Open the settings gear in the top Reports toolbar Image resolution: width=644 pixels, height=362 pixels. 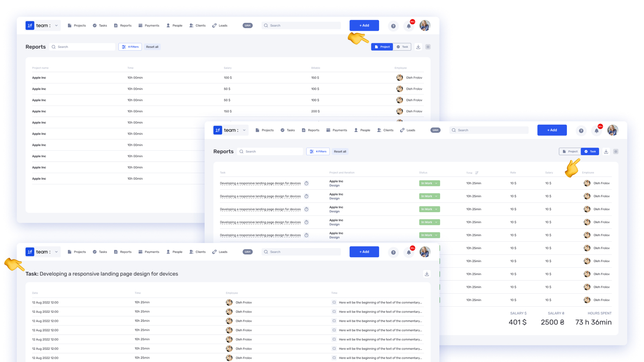coord(428,47)
